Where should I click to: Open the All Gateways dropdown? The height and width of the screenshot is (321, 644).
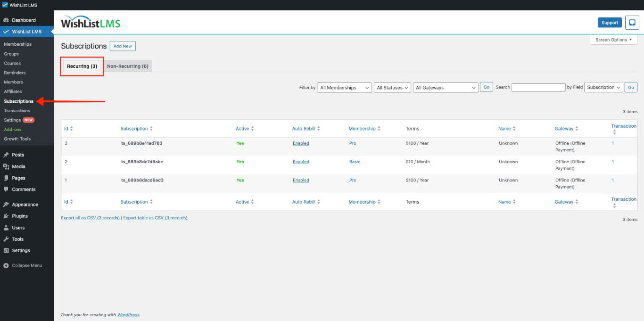pos(445,87)
